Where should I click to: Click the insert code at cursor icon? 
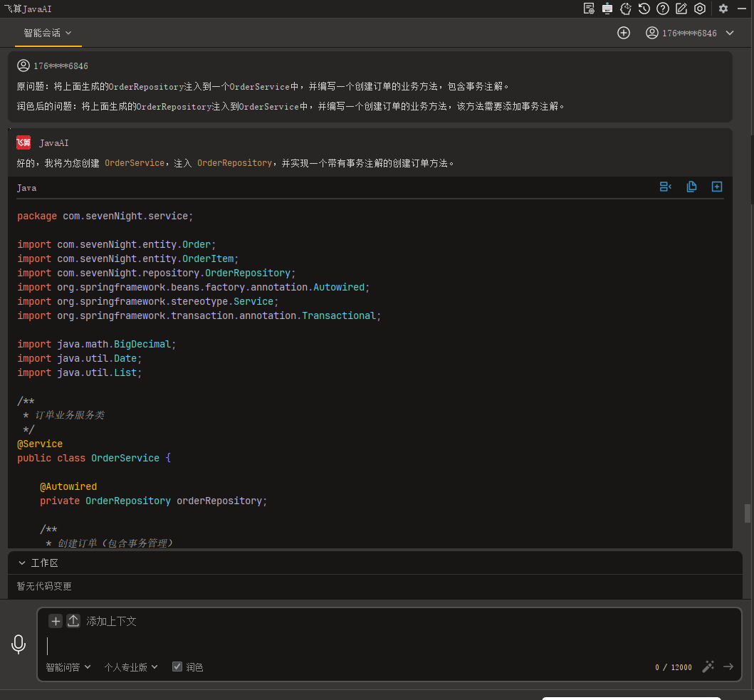pyautogui.click(x=666, y=187)
